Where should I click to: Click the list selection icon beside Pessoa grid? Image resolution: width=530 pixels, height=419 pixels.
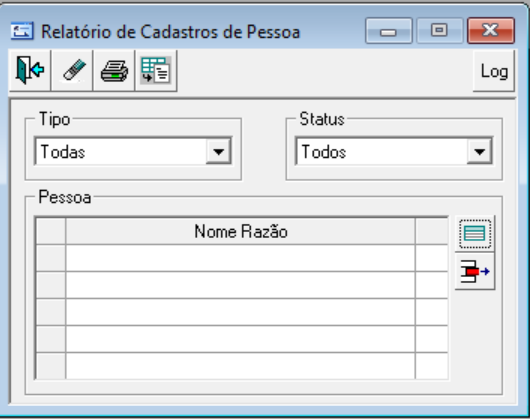tap(475, 233)
